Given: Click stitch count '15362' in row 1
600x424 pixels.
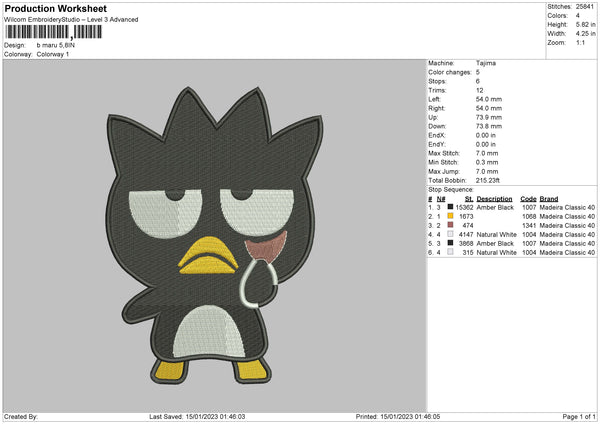Looking at the screenshot, I should coord(465,207).
